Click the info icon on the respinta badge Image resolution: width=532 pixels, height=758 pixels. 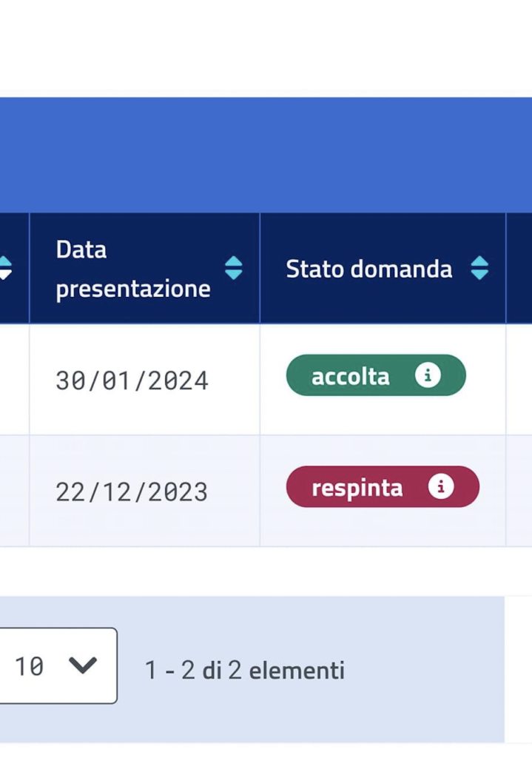tap(441, 487)
